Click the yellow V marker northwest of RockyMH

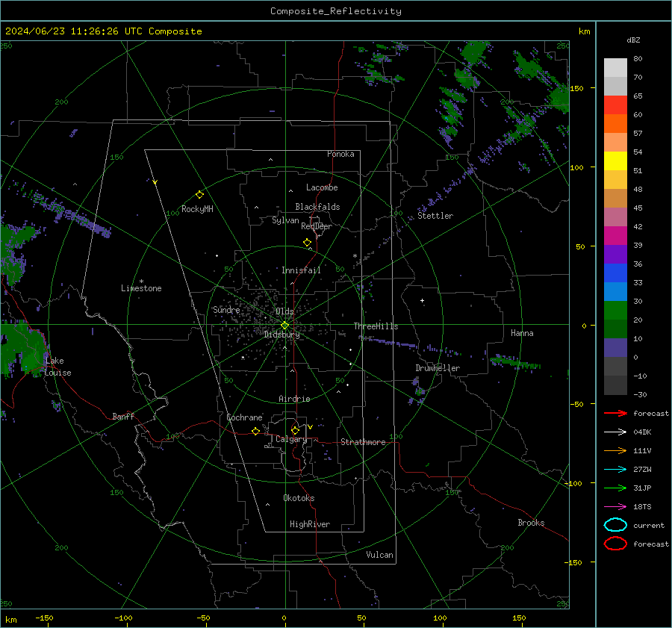(155, 183)
